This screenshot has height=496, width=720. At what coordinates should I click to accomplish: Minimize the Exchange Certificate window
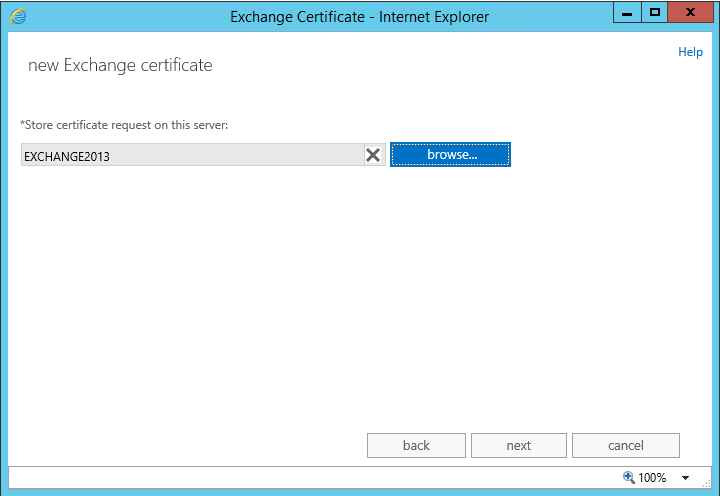(x=628, y=13)
